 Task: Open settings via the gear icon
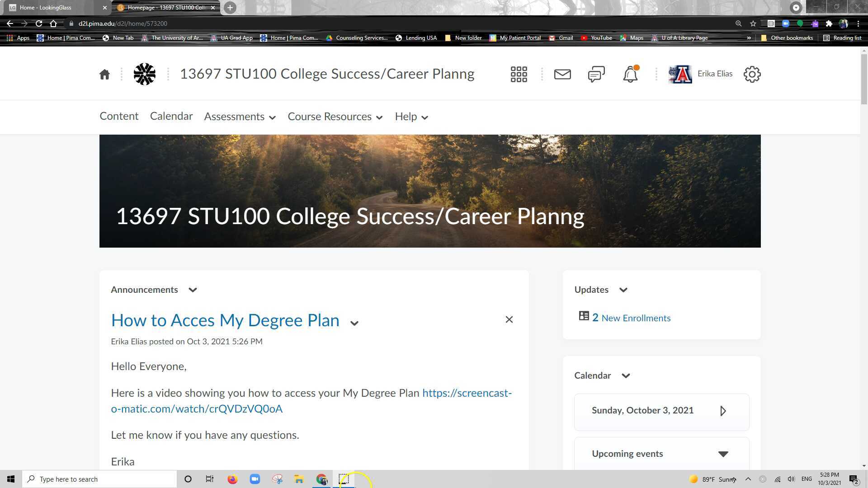752,74
